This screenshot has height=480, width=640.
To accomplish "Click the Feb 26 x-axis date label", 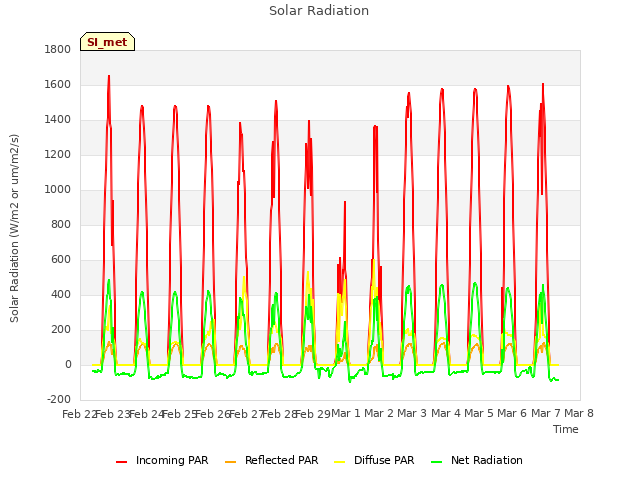I will 213,414.
